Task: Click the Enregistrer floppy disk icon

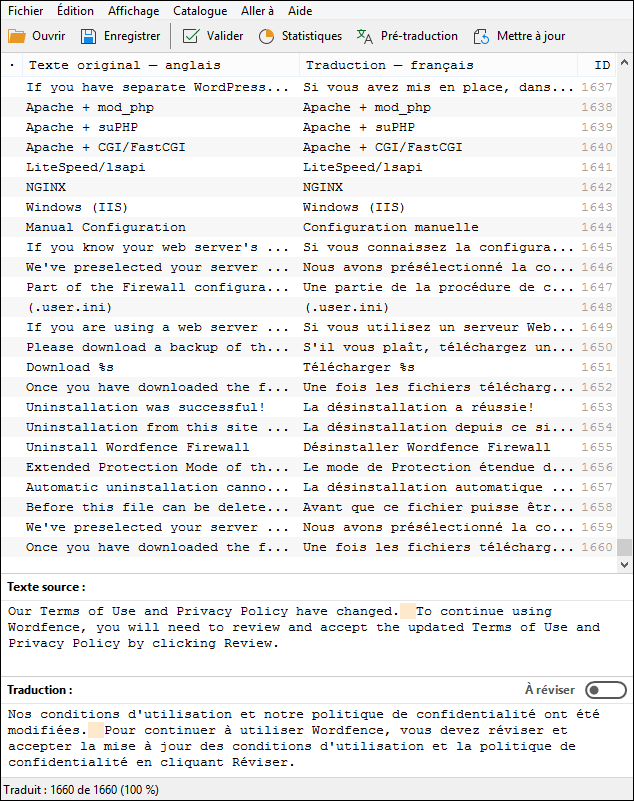Action: pos(88,36)
